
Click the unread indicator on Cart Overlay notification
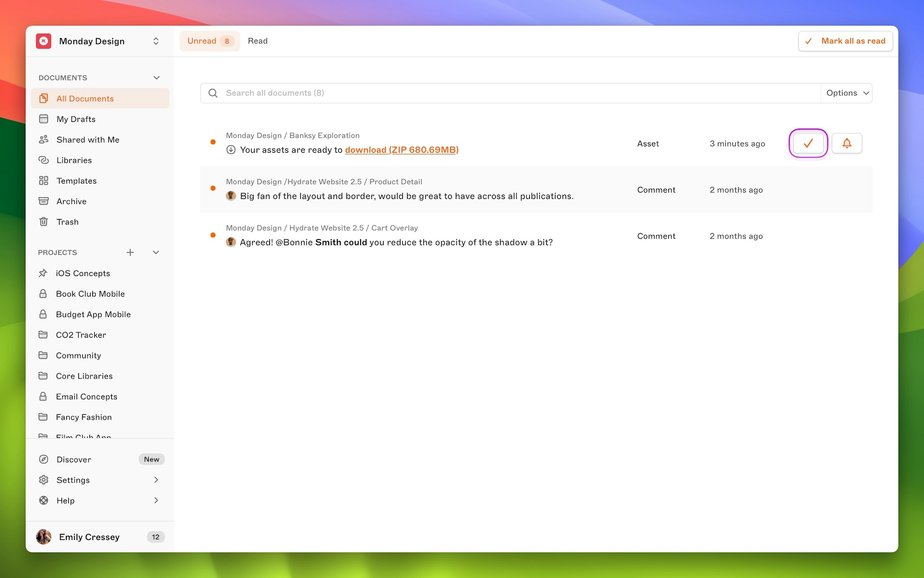pos(213,235)
